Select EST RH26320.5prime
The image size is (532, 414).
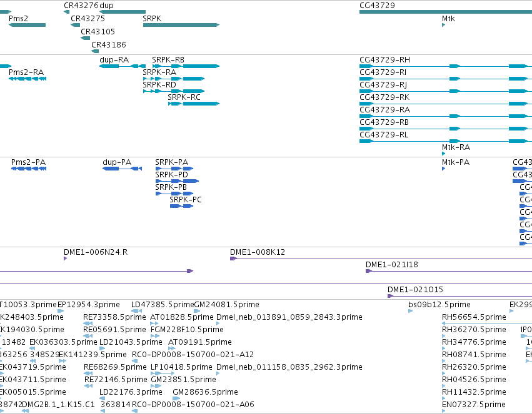443,373
